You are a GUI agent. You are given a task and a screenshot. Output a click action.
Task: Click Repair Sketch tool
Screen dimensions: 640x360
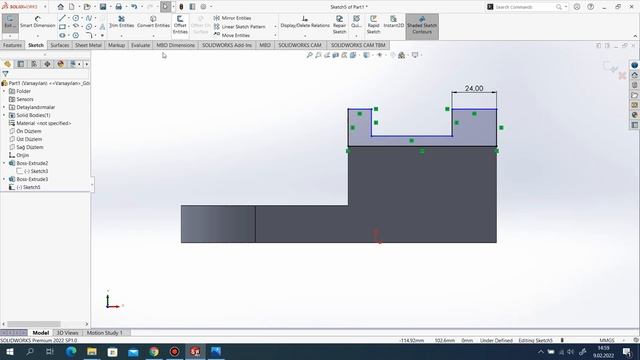click(x=339, y=25)
